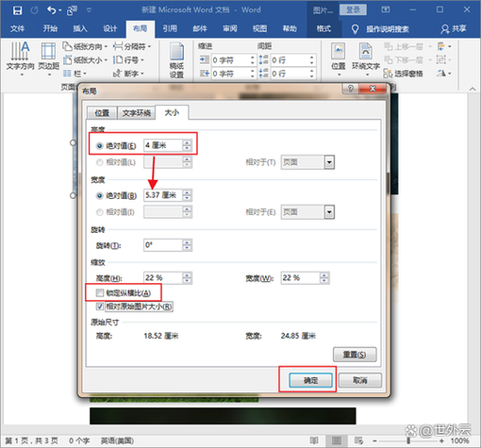The height and width of the screenshot is (448, 481).
Task: Open the 纸张方向 orientation menu
Action: pos(85,47)
